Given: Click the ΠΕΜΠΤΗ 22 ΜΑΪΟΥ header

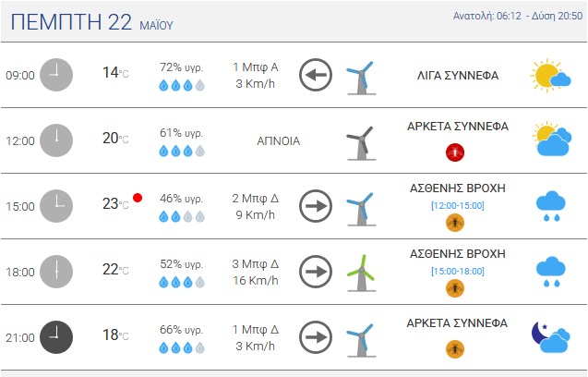Looking at the screenshot, I should (92, 22).
